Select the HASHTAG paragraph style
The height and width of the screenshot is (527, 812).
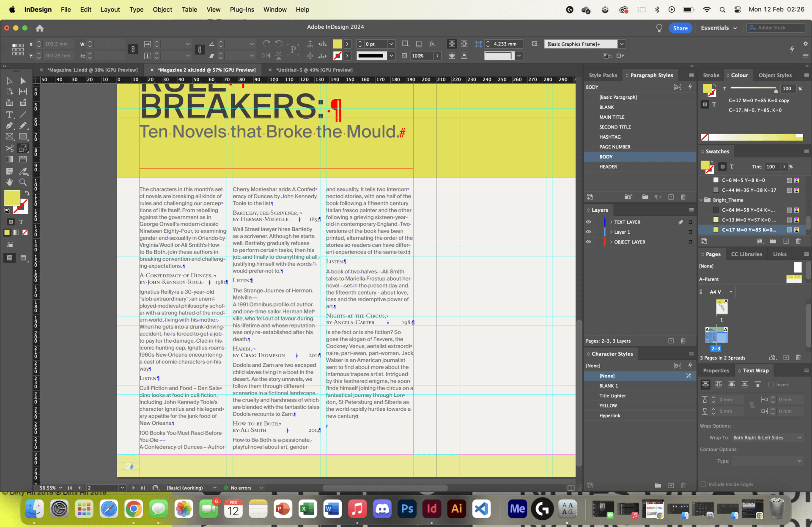point(610,137)
